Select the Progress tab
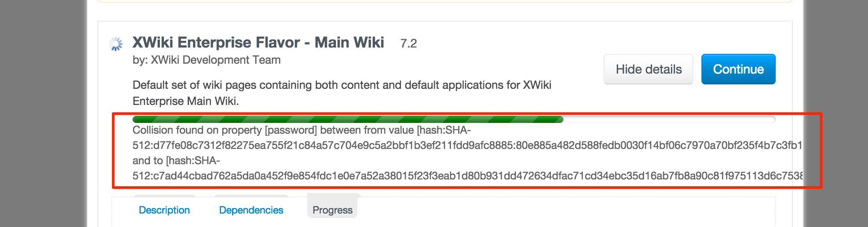 [x=332, y=210]
